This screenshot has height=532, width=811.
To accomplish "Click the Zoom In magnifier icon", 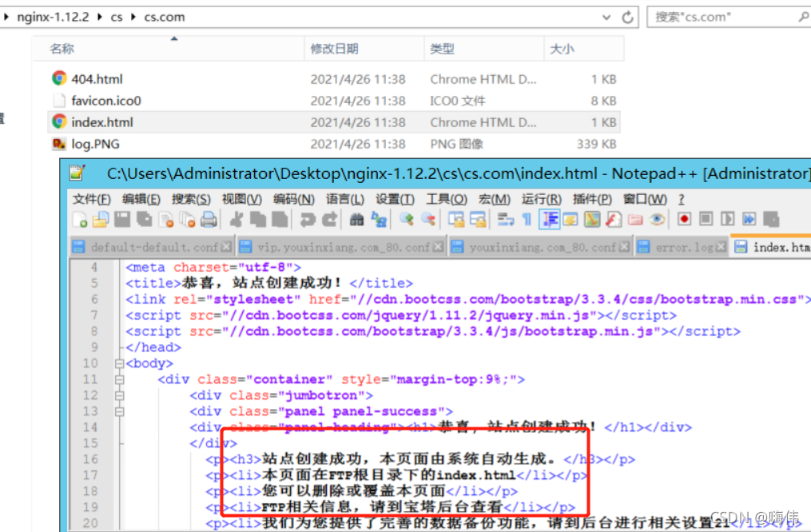I will 407,220.
